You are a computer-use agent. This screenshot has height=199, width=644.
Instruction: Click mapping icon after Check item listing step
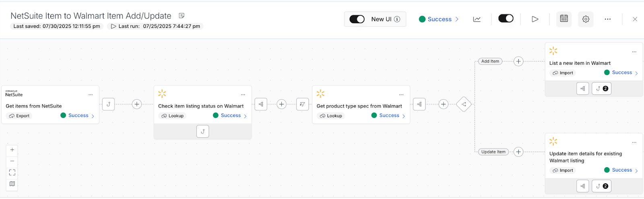[x=261, y=104]
